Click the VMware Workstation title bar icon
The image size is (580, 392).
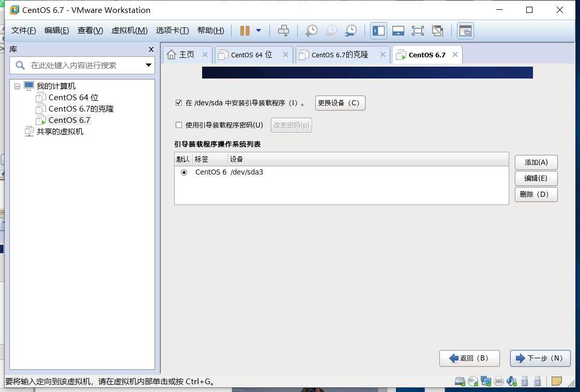(x=14, y=10)
